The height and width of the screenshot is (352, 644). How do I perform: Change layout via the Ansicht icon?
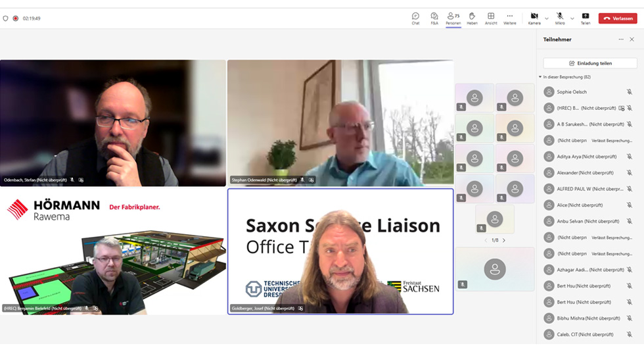[491, 18]
